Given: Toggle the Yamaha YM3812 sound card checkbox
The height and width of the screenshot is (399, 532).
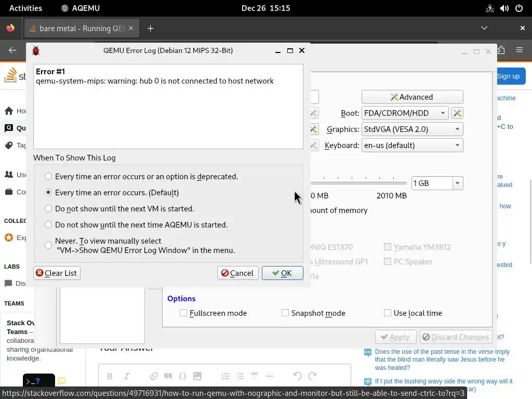Looking at the screenshot, I should (x=388, y=247).
